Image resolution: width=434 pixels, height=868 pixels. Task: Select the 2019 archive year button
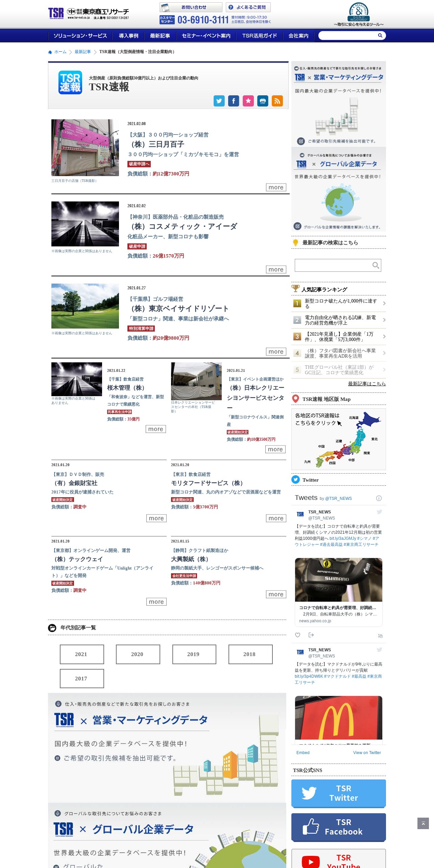[194, 654]
